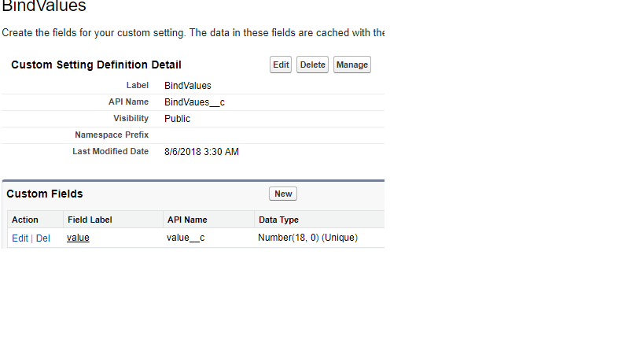Click the Action column header
The height and width of the screenshot is (362, 644).
25,220
